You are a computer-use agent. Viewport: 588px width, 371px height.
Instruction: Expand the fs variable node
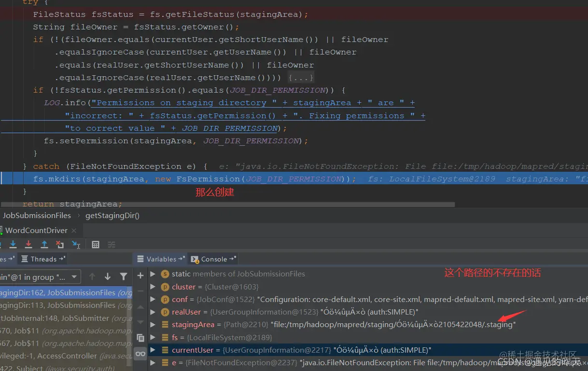[153, 337]
